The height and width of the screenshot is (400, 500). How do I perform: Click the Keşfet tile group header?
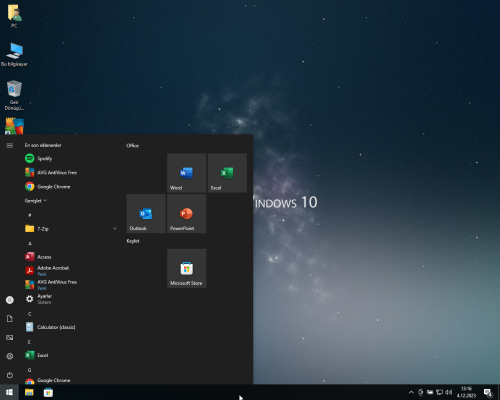(133, 241)
